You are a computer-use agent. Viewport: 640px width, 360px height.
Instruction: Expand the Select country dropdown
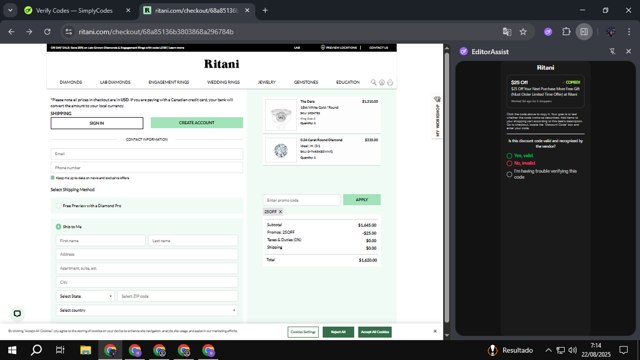pos(147,310)
